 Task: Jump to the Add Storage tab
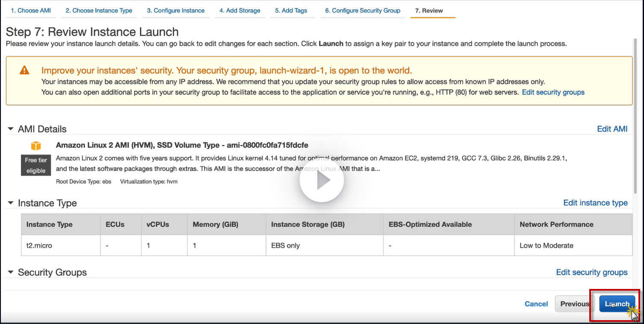[x=239, y=11]
